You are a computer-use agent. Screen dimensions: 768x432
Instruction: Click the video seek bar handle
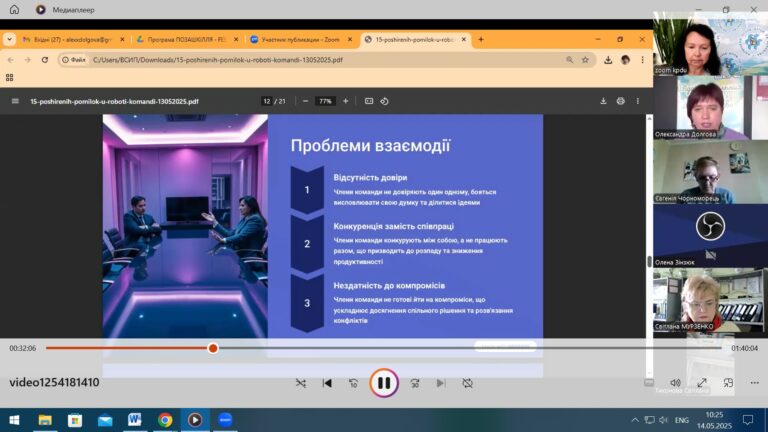coord(213,348)
